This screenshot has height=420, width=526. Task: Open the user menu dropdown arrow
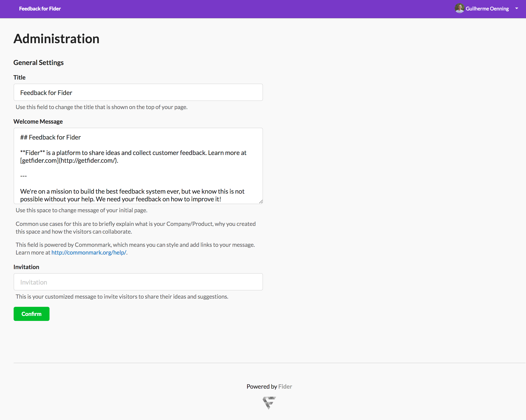coord(516,8)
